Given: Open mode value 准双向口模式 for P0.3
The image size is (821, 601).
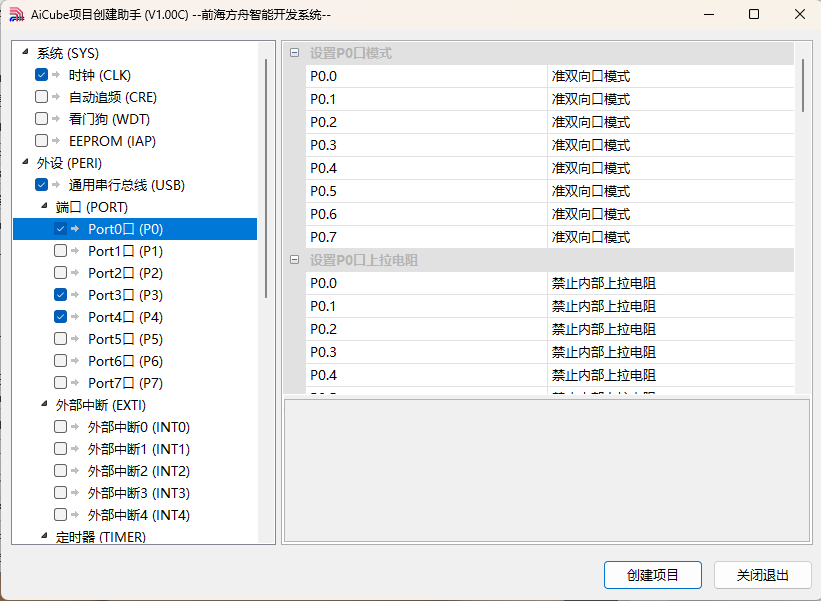Looking at the screenshot, I should click(671, 146).
